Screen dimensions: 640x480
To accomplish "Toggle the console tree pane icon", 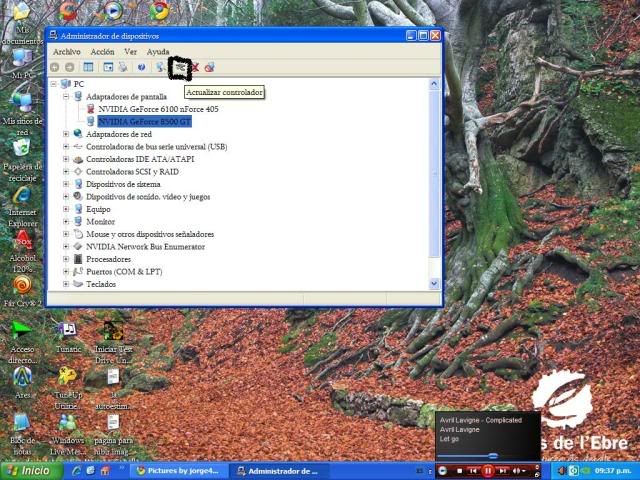I will point(88,67).
